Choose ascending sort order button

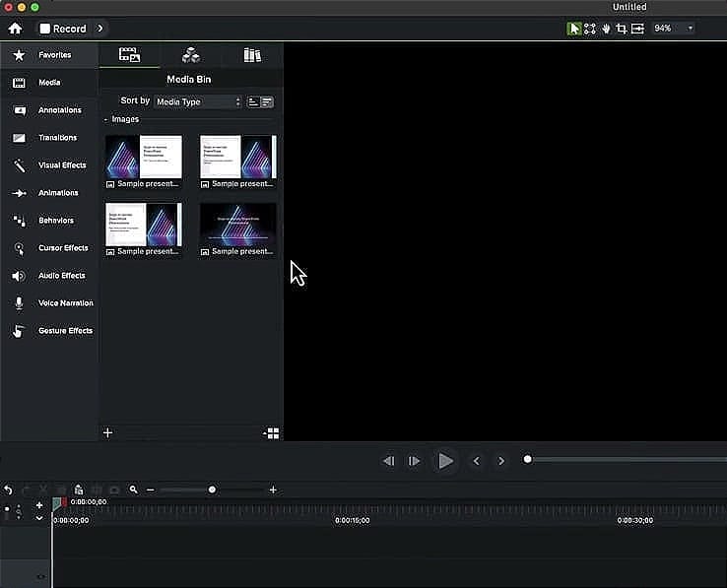tap(253, 102)
